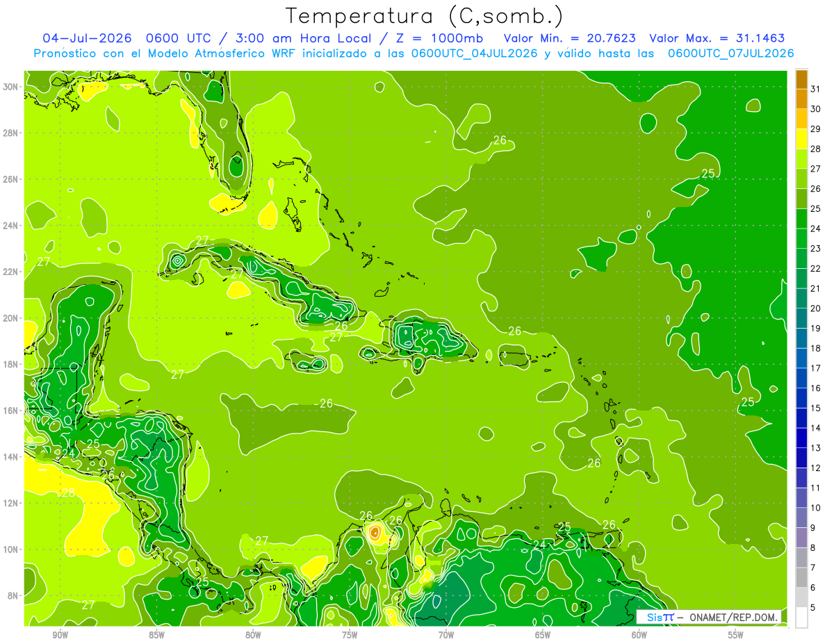The image size is (834, 644).
Task: Click the orange hot spot near 74W 11N
Action: coord(375,533)
